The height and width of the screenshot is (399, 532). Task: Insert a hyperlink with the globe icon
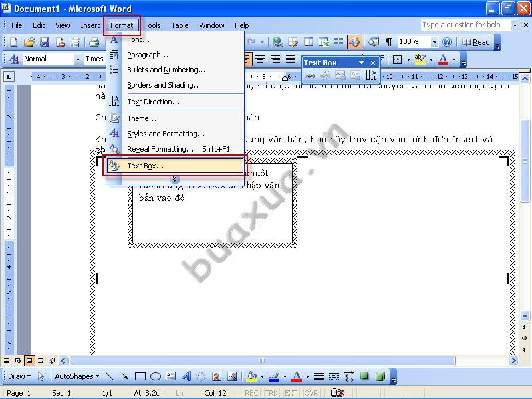(x=277, y=42)
